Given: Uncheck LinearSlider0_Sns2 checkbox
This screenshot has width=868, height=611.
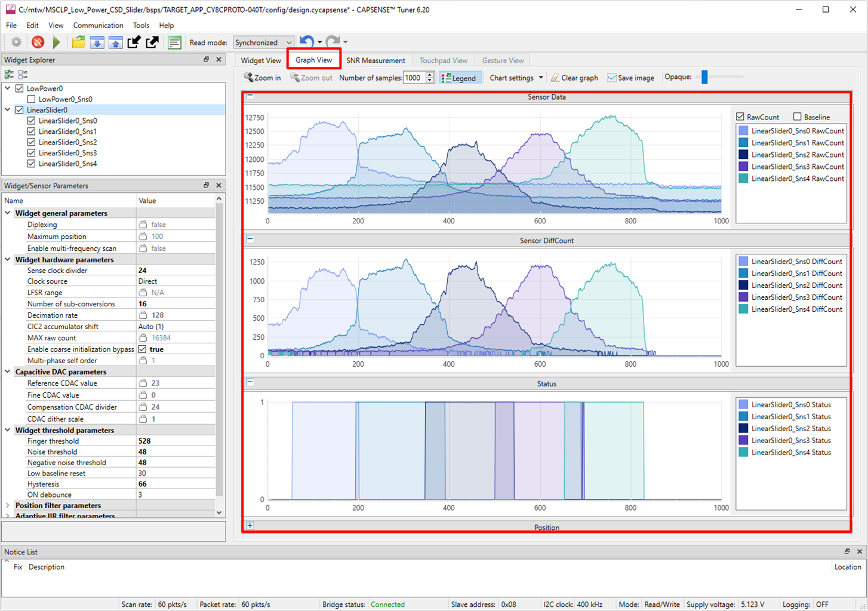Looking at the screenshot, I should (32, 142).
